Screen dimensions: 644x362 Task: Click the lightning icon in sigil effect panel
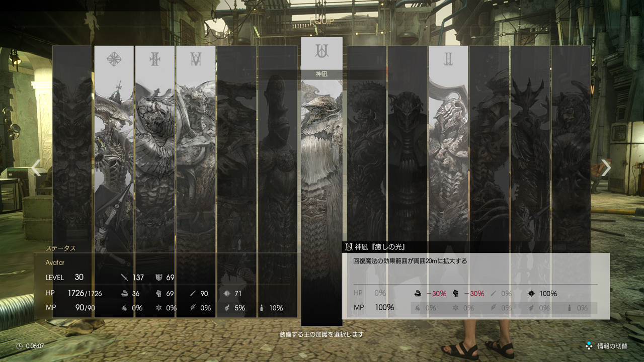(x=494, y=308)
